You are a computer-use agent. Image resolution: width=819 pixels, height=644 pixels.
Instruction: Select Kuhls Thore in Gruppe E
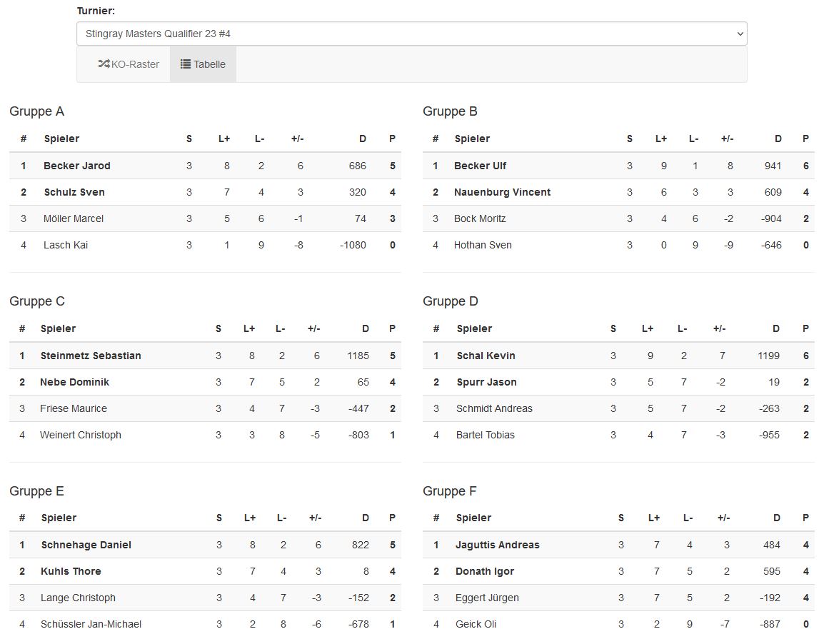[x=71, y=571]
